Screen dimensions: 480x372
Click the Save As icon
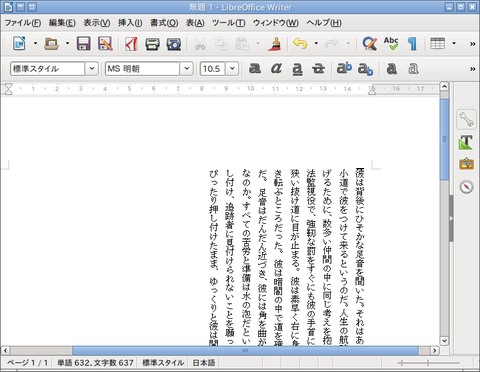pos(105,43)
